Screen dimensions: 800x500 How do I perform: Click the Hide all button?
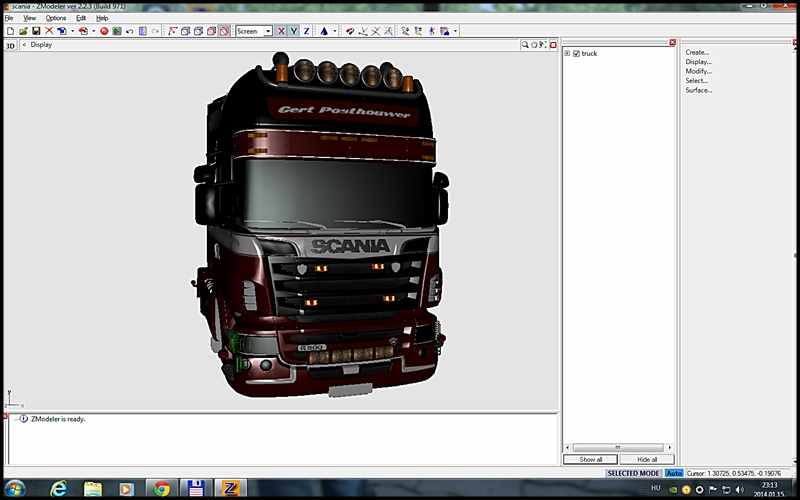[647, 459]
